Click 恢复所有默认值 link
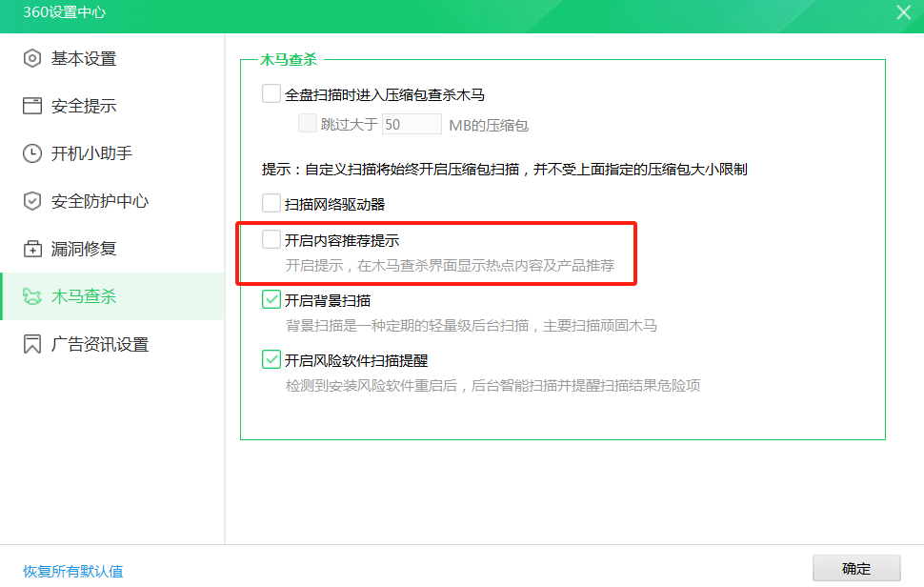924x587 pixels. (73, 571)
